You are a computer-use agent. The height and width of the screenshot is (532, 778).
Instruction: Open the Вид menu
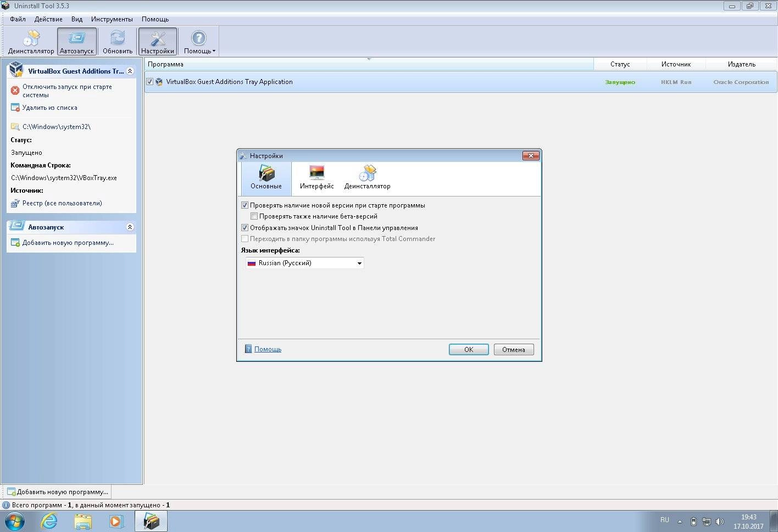[77, 19]
